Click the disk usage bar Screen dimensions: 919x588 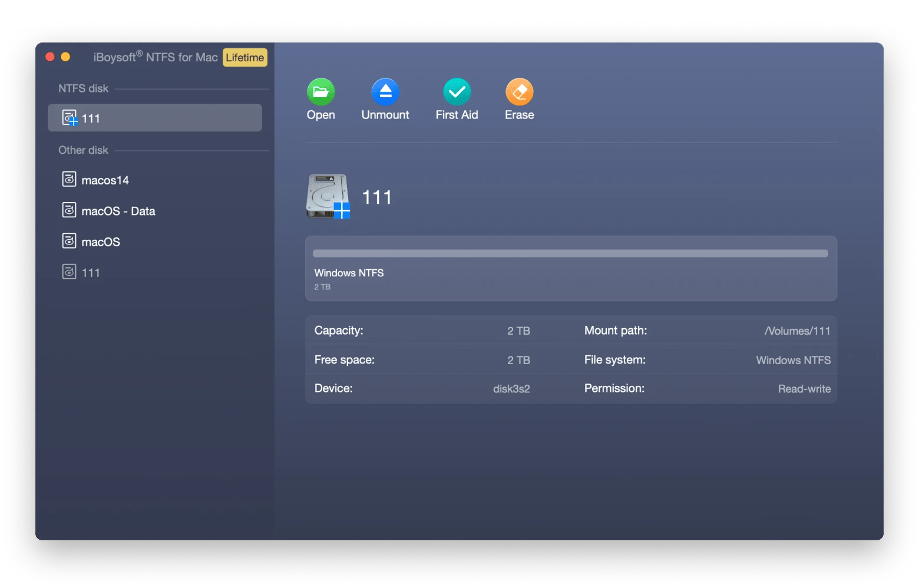pos(570,253)
